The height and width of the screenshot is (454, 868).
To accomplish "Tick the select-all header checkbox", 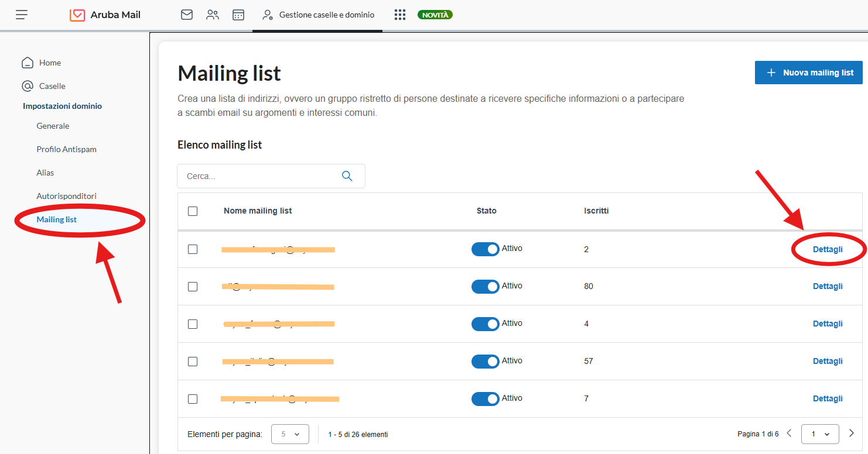I will [x=193, y=211].
